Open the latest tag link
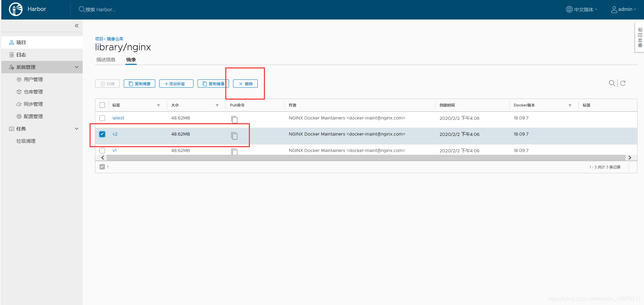The height and width of the screenshot is (305, 644). tap(118, 118)
